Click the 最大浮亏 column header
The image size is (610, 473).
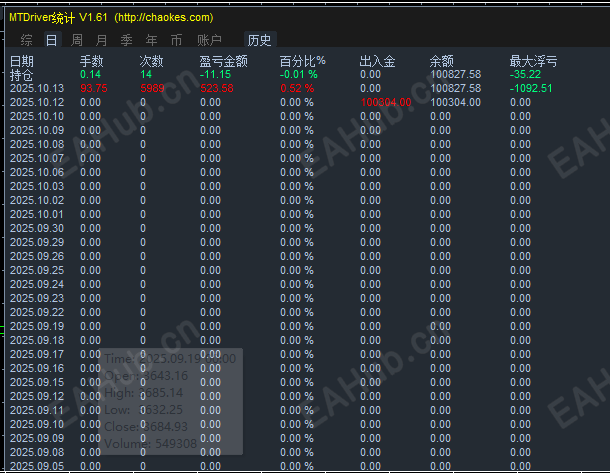tap(533, 61)
